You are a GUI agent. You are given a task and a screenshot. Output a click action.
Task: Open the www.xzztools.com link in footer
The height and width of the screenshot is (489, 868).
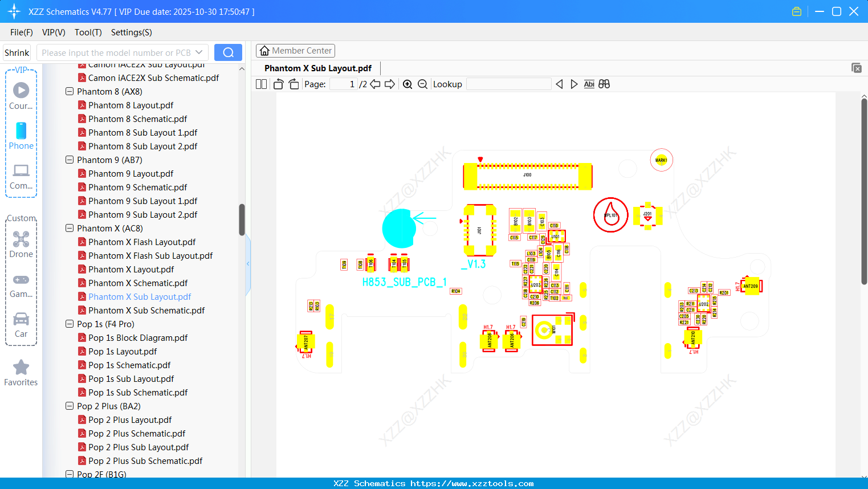[472, 483]
